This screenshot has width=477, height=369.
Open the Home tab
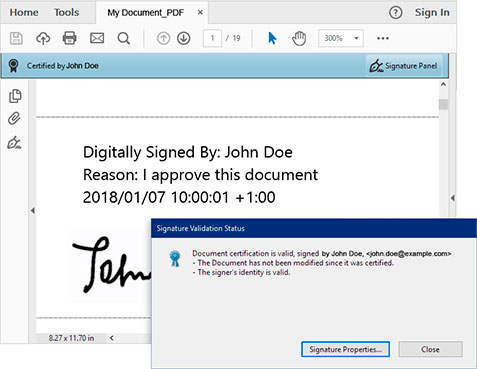24,12
